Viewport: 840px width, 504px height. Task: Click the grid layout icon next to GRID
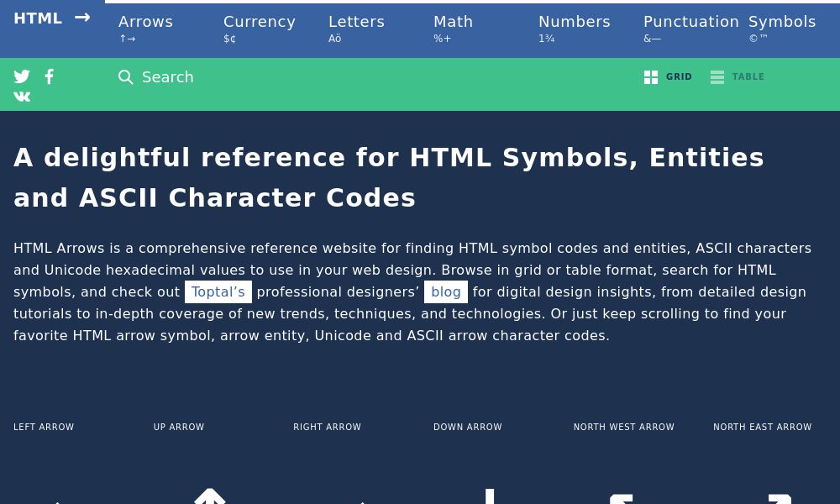coord(651,76)
